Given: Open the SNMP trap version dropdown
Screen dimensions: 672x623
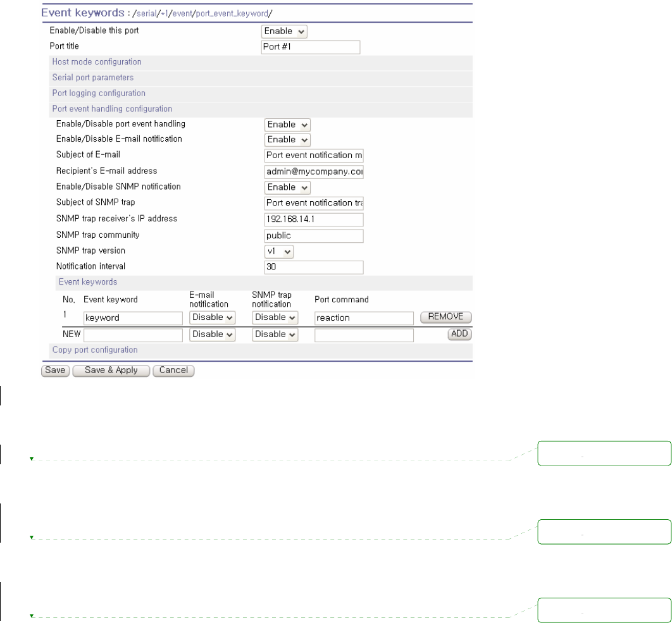Looking at the screenshot, I should [278, 252].
